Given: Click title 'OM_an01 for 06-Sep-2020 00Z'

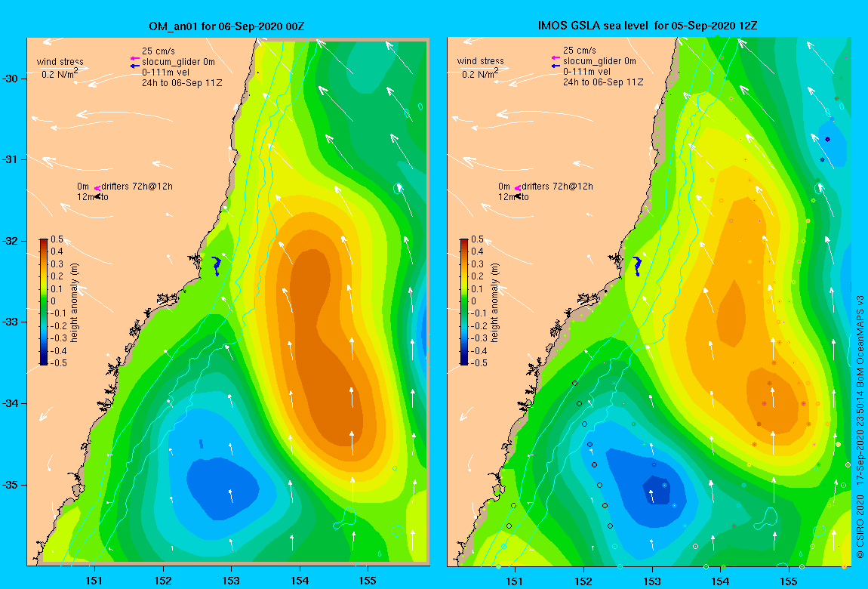Looking at the screenshot, I should [227, 26].
